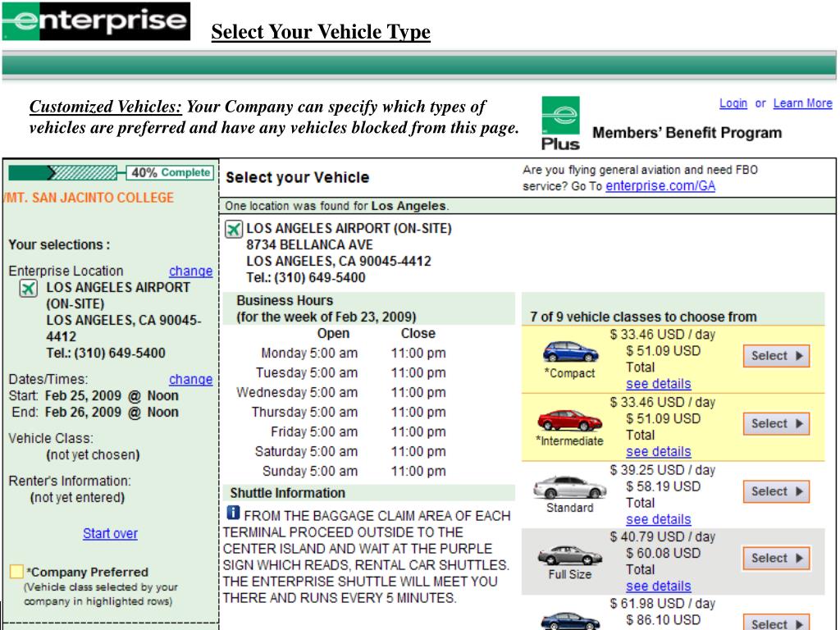Click the 7 of 9 vehicle classes text
Screen dimensions: 840x630
tap(643, 317)
